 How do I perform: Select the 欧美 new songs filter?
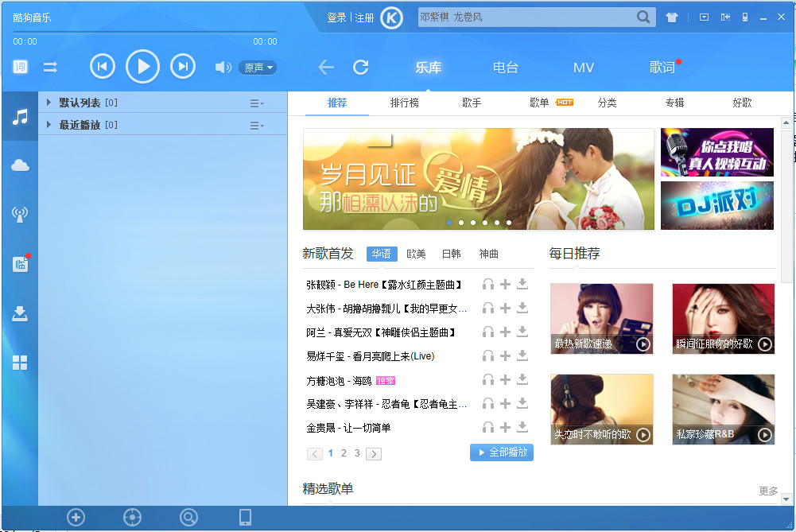click(x=416, y=254)
